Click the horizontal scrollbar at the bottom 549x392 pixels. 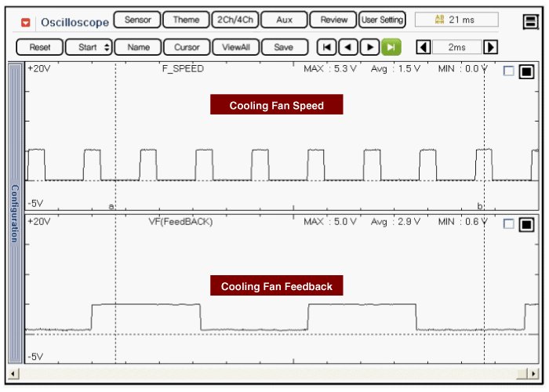click(274, 372)
